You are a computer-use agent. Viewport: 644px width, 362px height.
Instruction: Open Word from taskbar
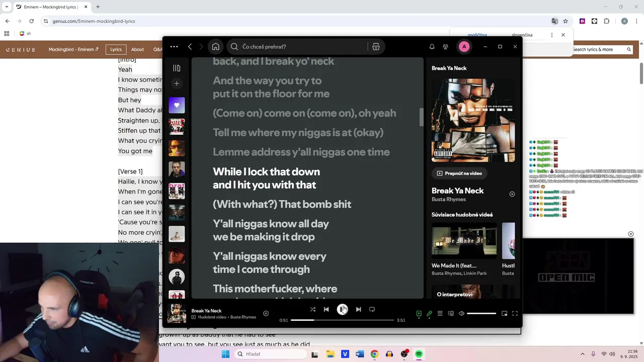point(360,354)
